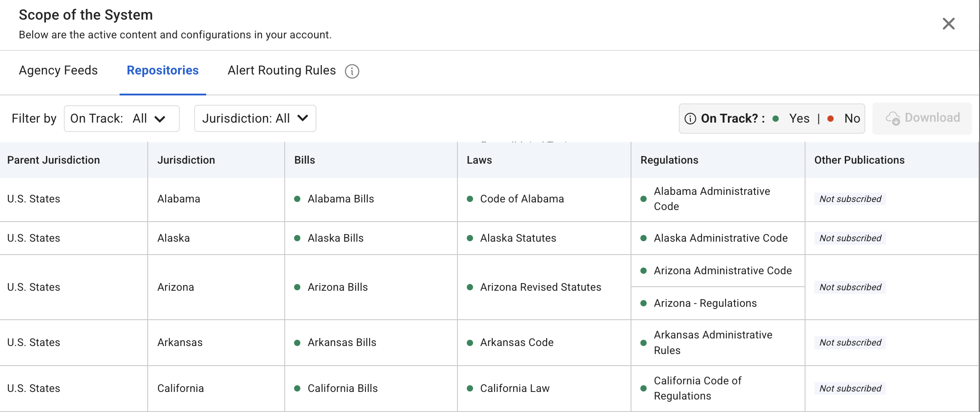980x412 pixels.
Task: Open the Jurisdiction filter dropdown
Action: point(255,119)
